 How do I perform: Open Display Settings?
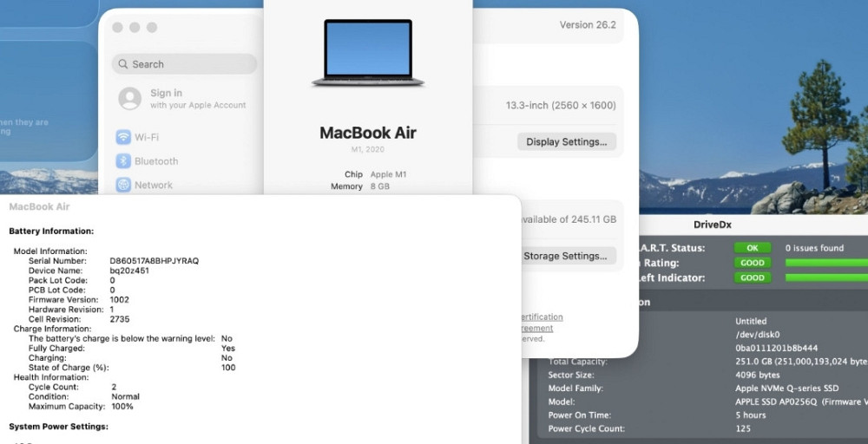[566, 141]
